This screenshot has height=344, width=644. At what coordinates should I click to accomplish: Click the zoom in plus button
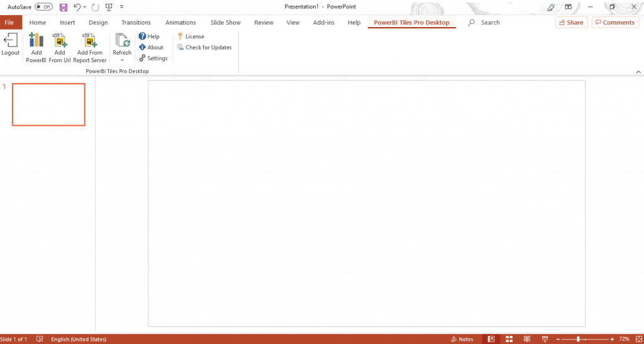click(612, 339)
